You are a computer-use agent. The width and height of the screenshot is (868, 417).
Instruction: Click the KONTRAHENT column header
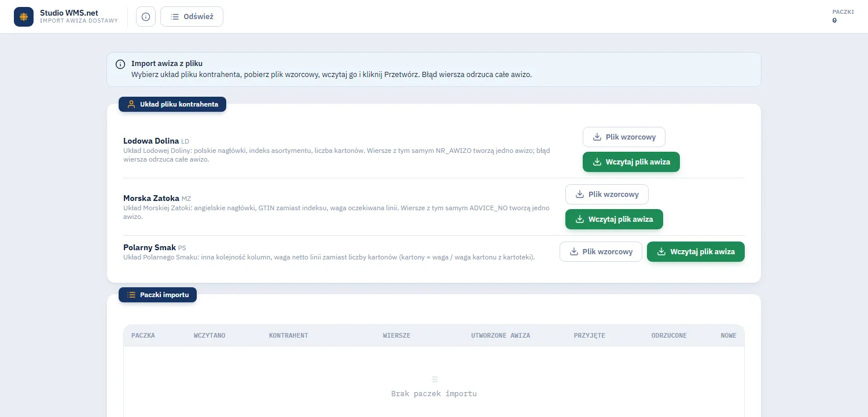pyautogui.click(x=288, y=335)
